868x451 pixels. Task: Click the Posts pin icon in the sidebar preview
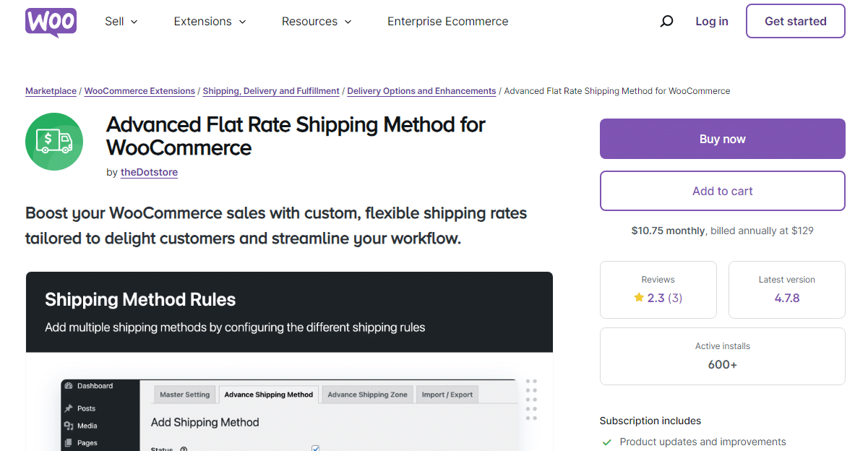click(67, 408)
